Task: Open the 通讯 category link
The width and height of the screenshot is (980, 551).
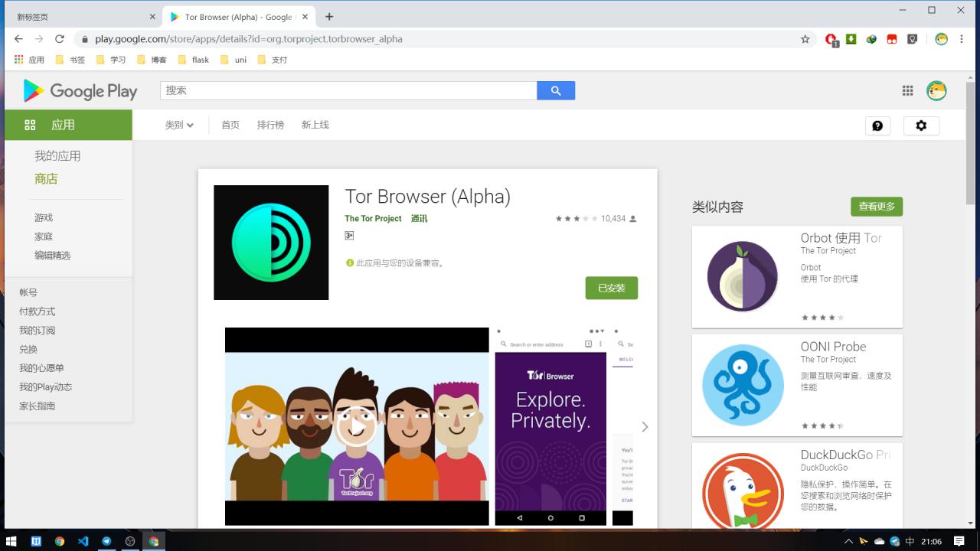Action: tap(419, 219)
